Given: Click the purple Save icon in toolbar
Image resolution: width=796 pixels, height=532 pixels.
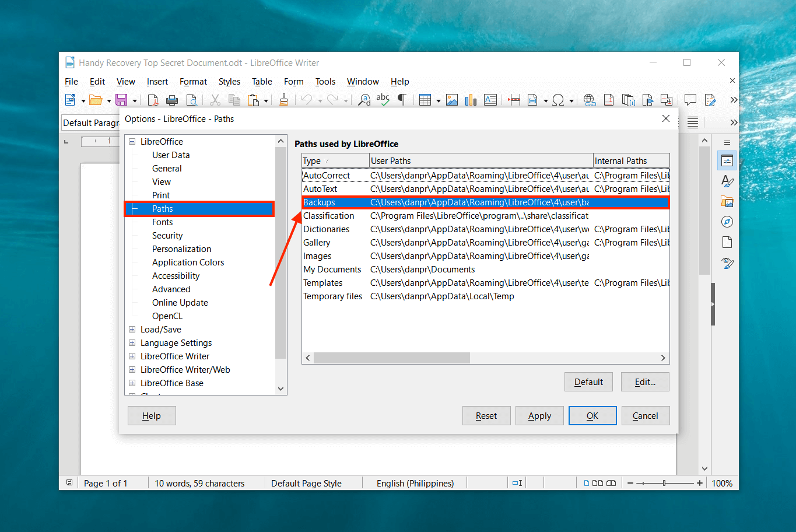Looking at the screenshot, I should [121, 100].
